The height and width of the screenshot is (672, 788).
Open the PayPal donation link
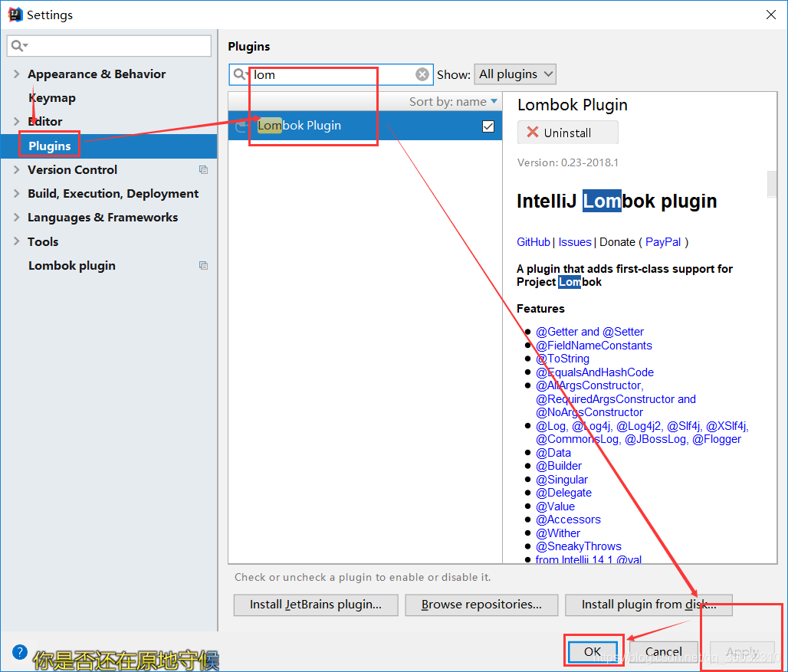pyautogui.click(x=663, y=242)
